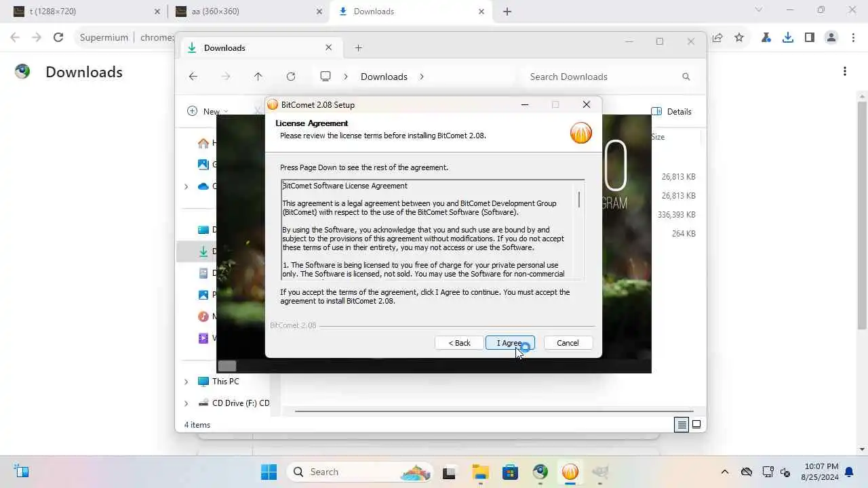Image resolution: width=868 pixels, height=488 pixels.
Task: Expand chevron after Downloads in address bar
Action: [x=421, y=77]
